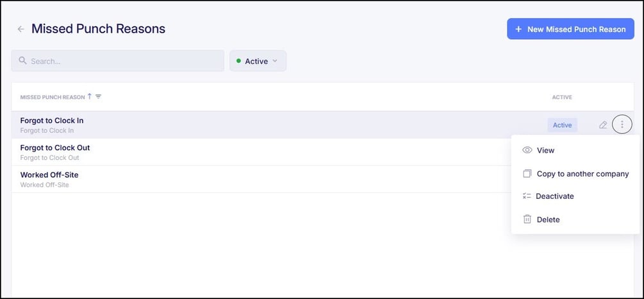
Task: Expand the chevron on the Active filter
Action: coord(276,61)
